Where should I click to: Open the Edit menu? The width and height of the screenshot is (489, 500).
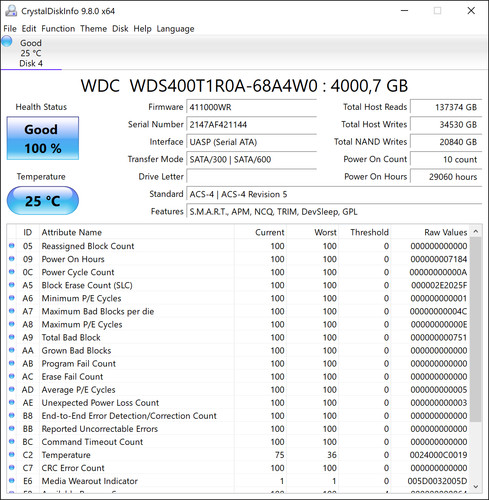[x=29, y=29]
